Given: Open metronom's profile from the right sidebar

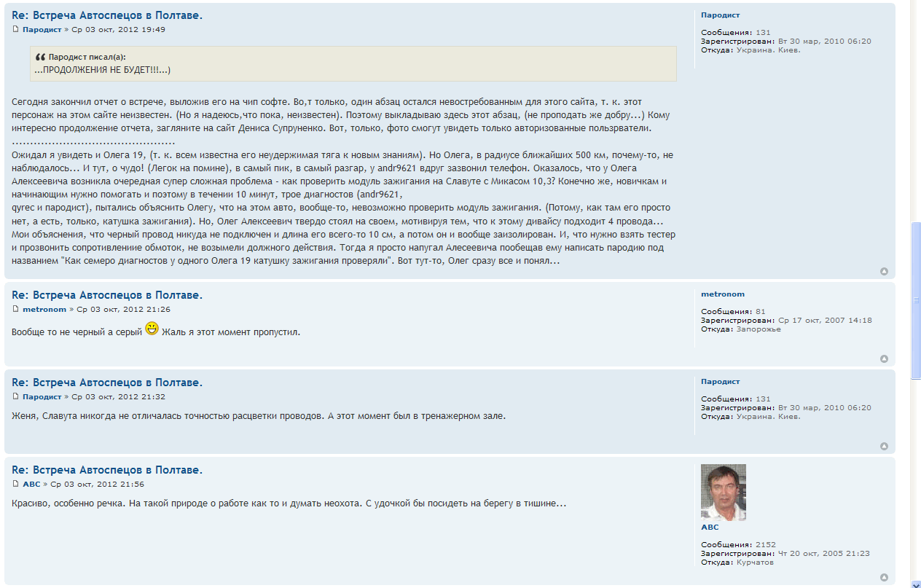Looking at the screenshot, I should (x=722, y=294).
